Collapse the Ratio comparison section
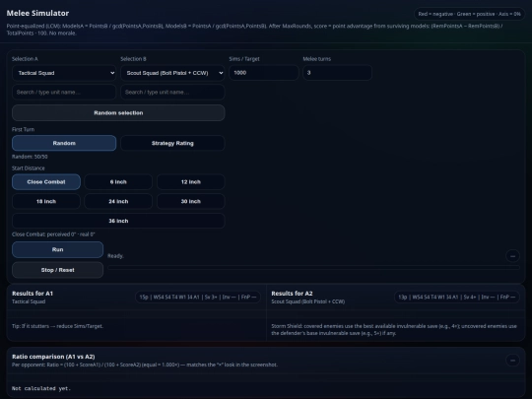 (512, 360)
